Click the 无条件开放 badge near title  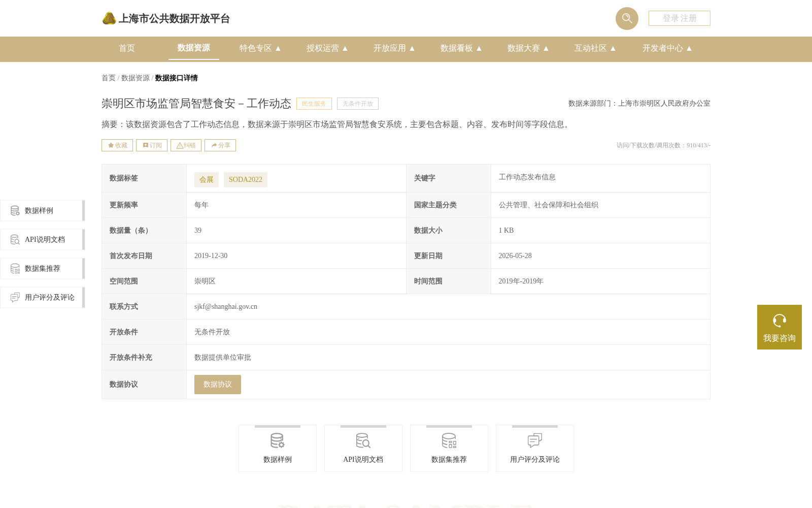pos(358,104)
